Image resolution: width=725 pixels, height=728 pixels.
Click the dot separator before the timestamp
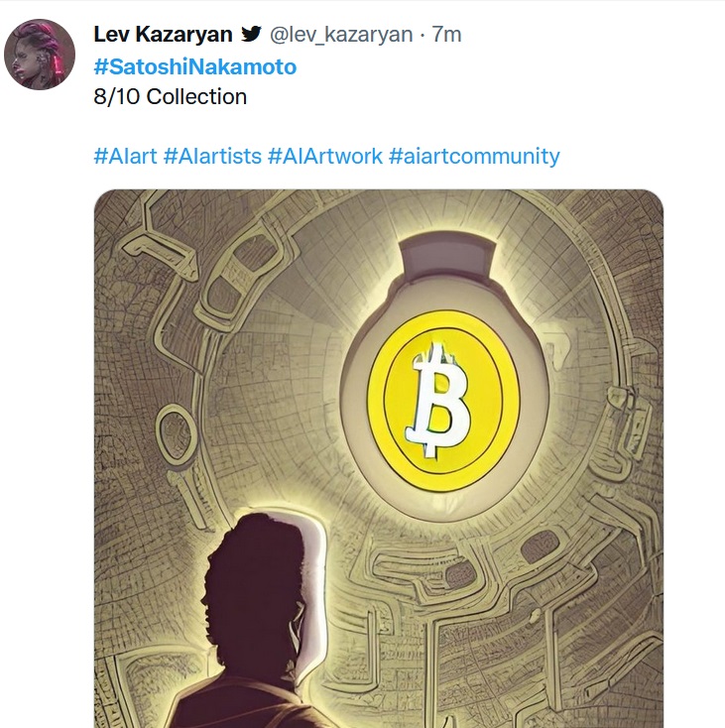click(x=423, y=36)
